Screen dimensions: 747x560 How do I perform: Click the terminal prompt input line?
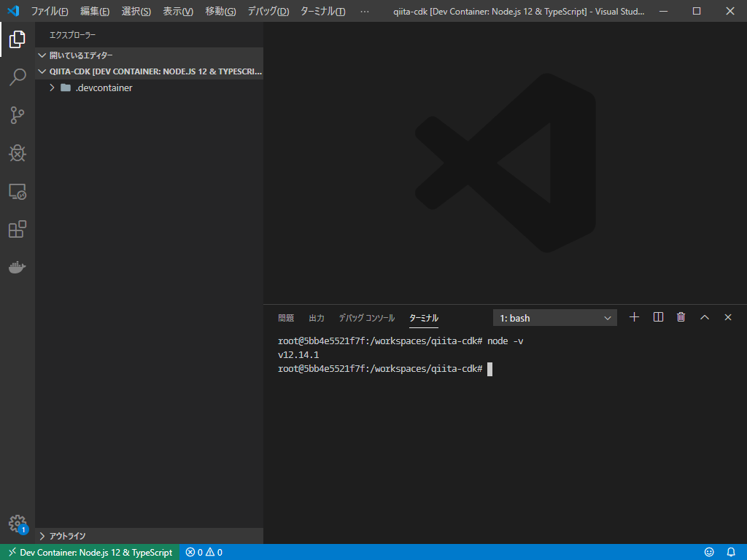coord(385,369)
